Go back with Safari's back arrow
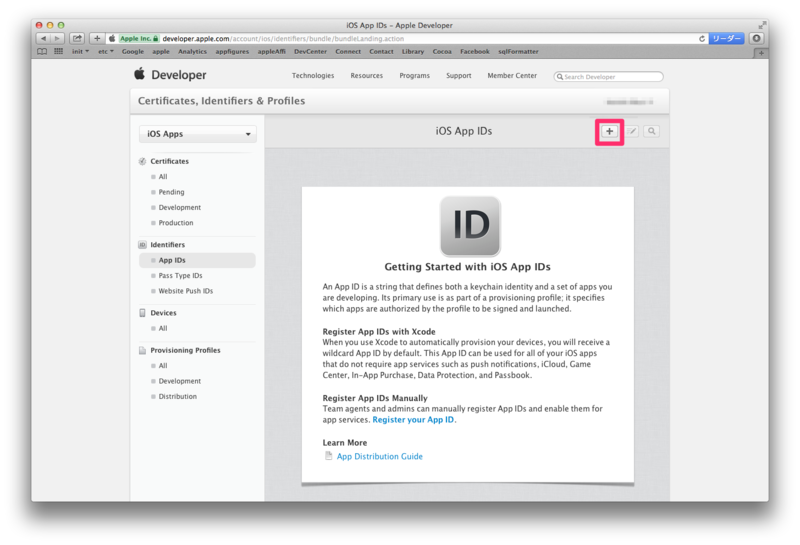This screenshot has height=545, width=800. pyautogui.click(x=43, y=38)
